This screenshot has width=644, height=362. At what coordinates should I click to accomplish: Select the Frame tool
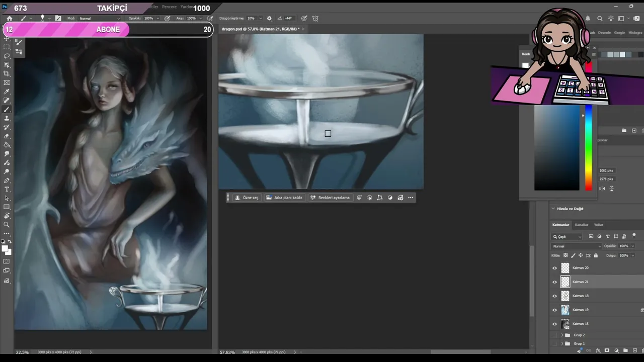pos(7,83)
